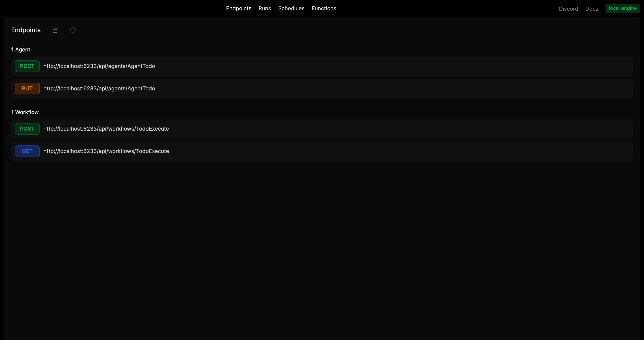
Task: Click the 1 Workflow section heading
Action: [x=25, y=112]
